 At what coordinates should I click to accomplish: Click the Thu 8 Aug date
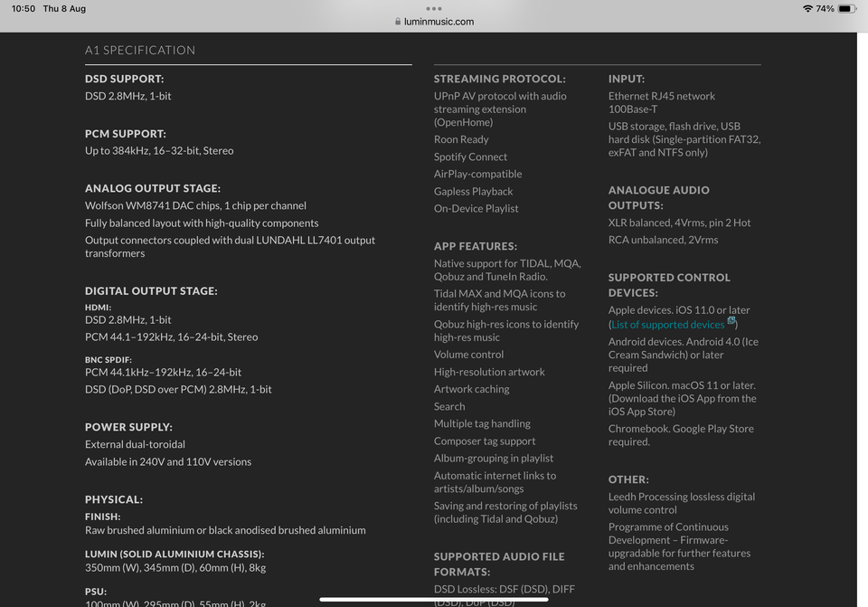64,8
